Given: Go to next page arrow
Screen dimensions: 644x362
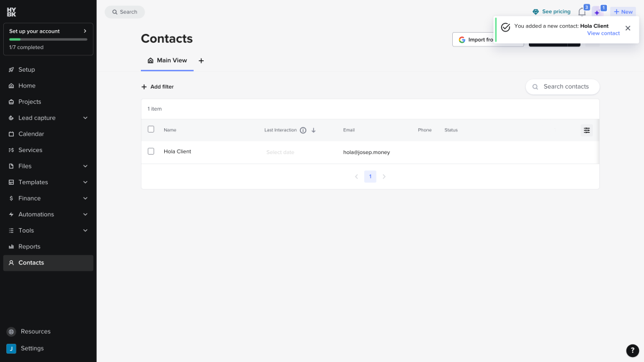Looking at the screenshot, I should pos(384,177).
